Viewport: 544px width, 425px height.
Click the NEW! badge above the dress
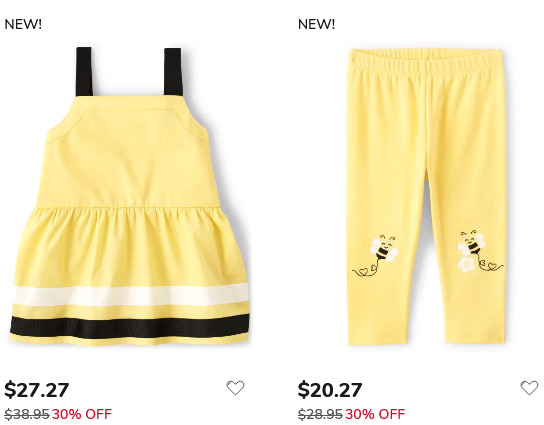click(23, 24)
